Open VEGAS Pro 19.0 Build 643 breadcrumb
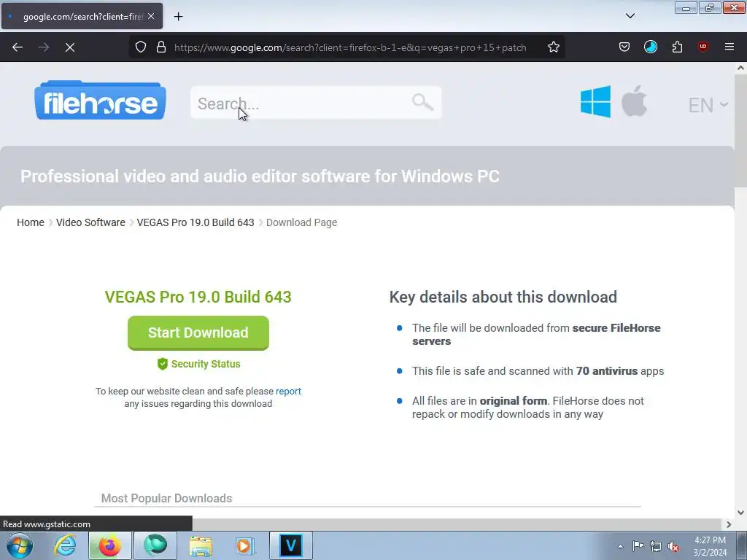The width and height of the screenshot is (747, 560). pos(196,222)
